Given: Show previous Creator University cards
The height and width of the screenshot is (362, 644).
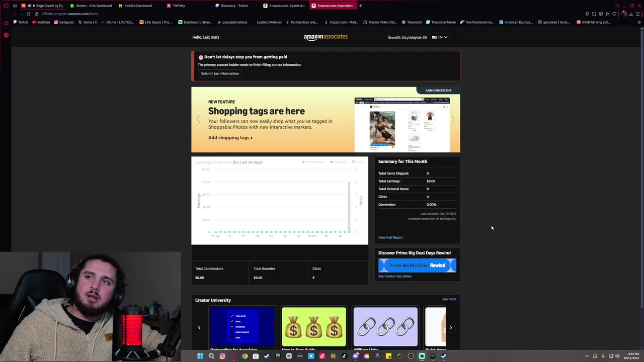Looking at the screenshot, I should tap(199, 328).
